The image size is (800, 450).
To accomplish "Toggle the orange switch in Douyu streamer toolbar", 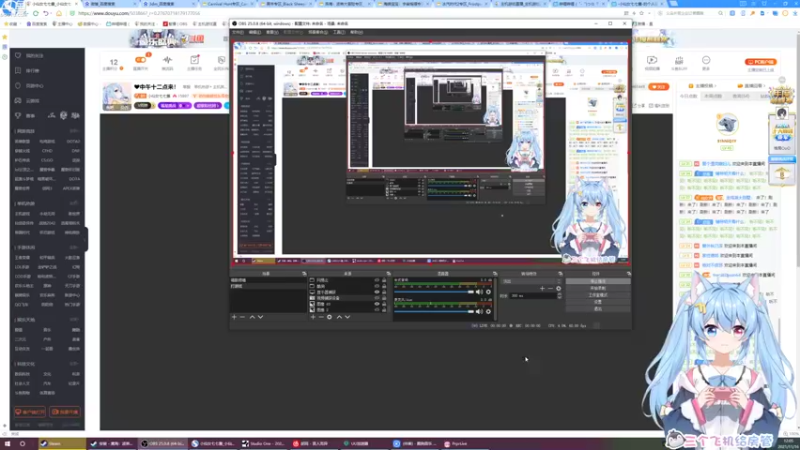I will (x=141, y=60).
